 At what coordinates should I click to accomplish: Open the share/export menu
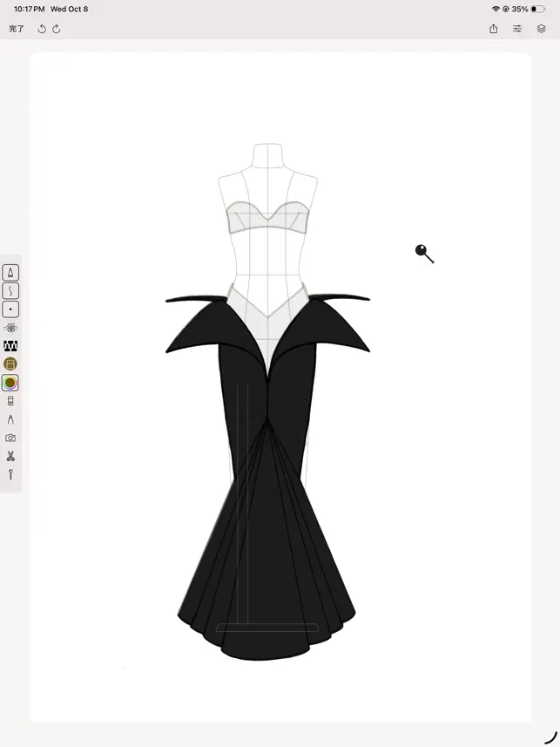pyautogui.click(x=493, y=29)
